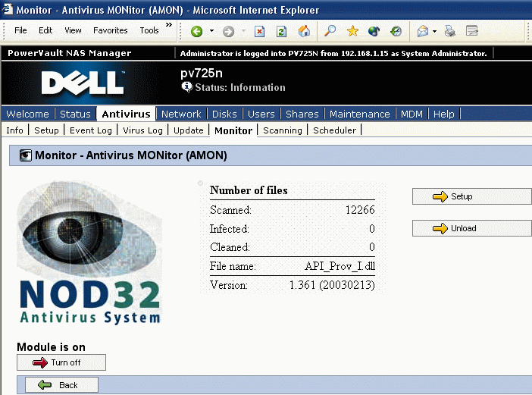
Task: Click the version value 1.361 (20030213)
Action: point(332,285)
